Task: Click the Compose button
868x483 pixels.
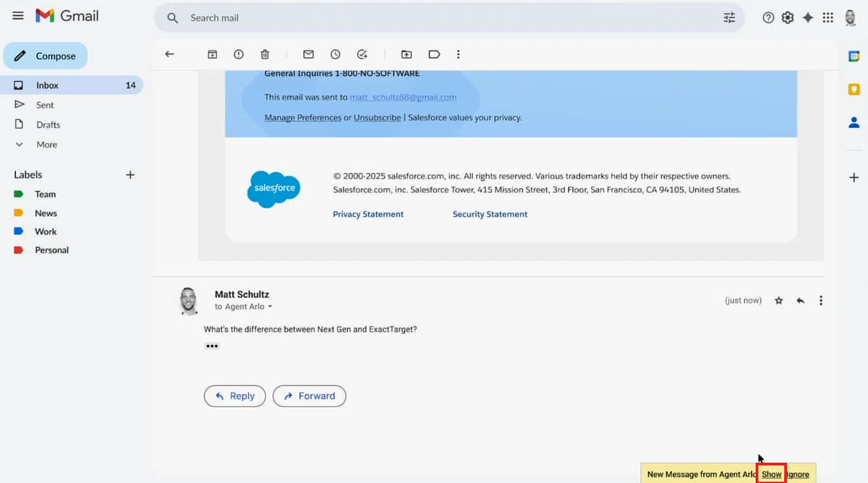Action: pos(46,56)
